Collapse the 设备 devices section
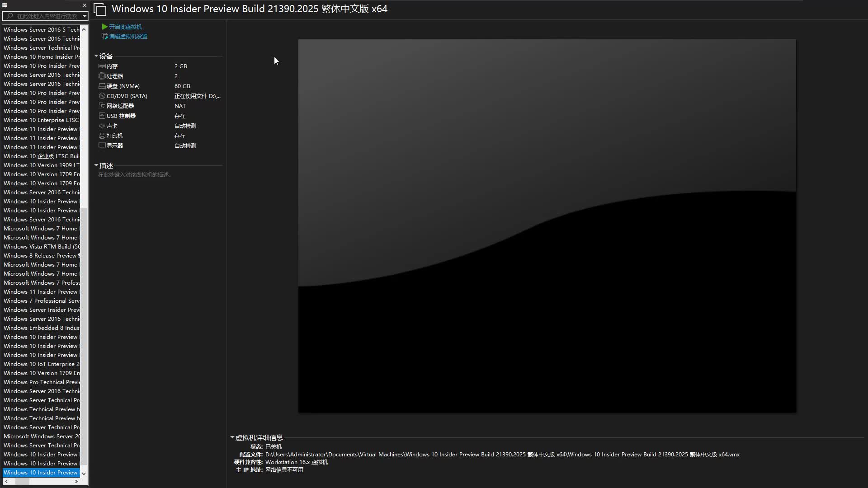 click(x=96, y=56)
